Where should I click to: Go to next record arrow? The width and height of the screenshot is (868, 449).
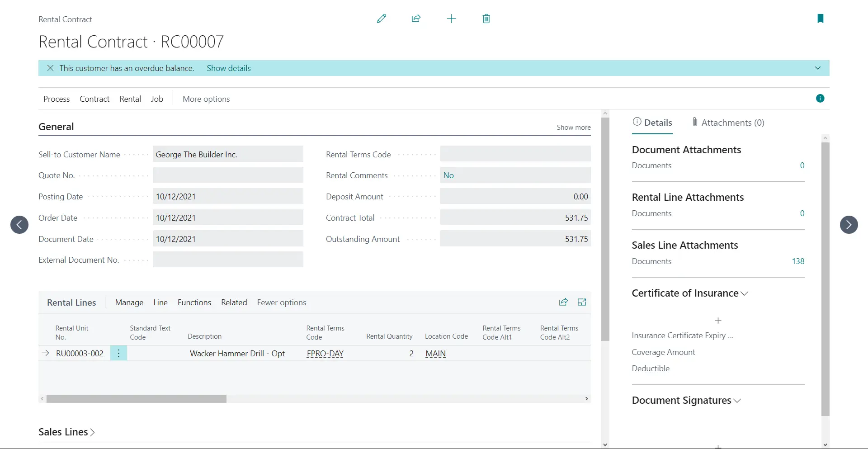849,225
